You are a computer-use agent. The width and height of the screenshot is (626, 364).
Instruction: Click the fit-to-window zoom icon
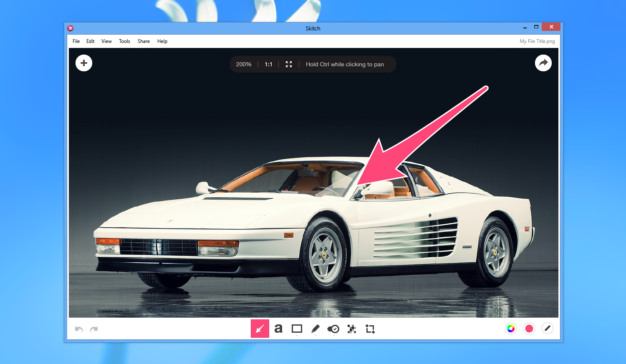click(x=289, y=64)
